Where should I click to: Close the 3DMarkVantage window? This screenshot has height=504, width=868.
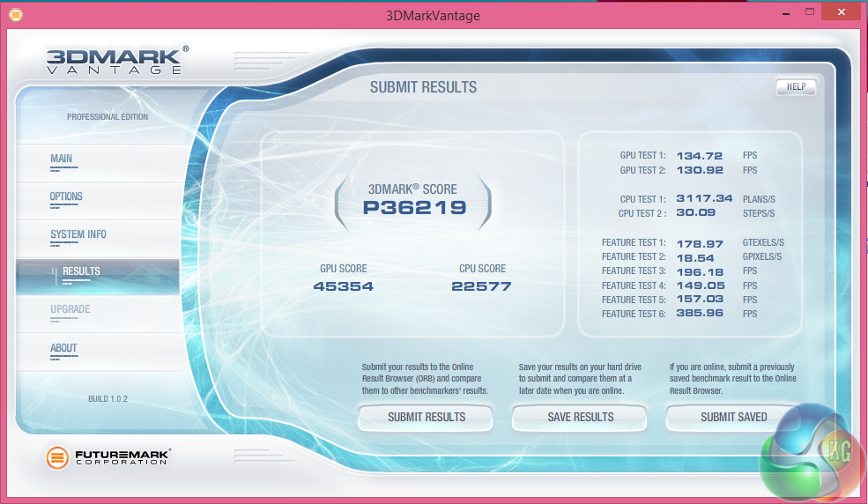click(x=842, y=12)
